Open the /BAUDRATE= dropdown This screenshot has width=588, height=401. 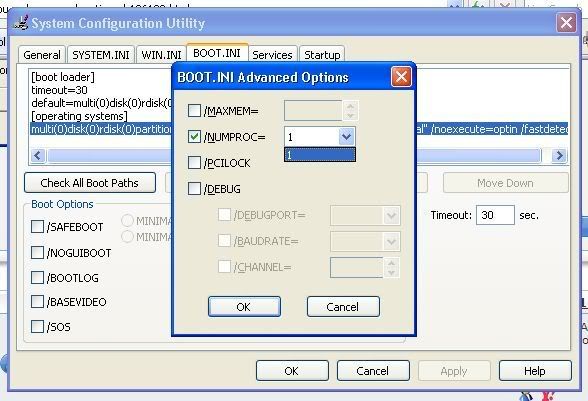pos(391,241)
